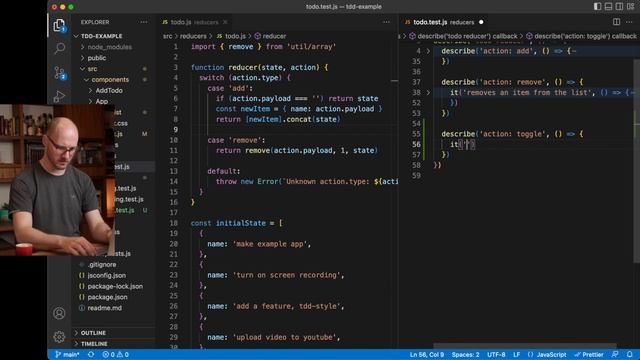Open .gitignore file
Image resolution: width=640 pixels, height=360 pixels.
[x=102, y=264]
